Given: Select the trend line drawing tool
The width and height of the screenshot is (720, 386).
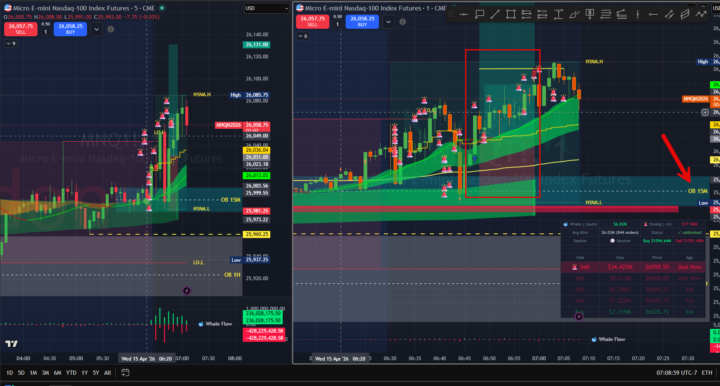Looking at the screenshot, I should coord(495,15).
